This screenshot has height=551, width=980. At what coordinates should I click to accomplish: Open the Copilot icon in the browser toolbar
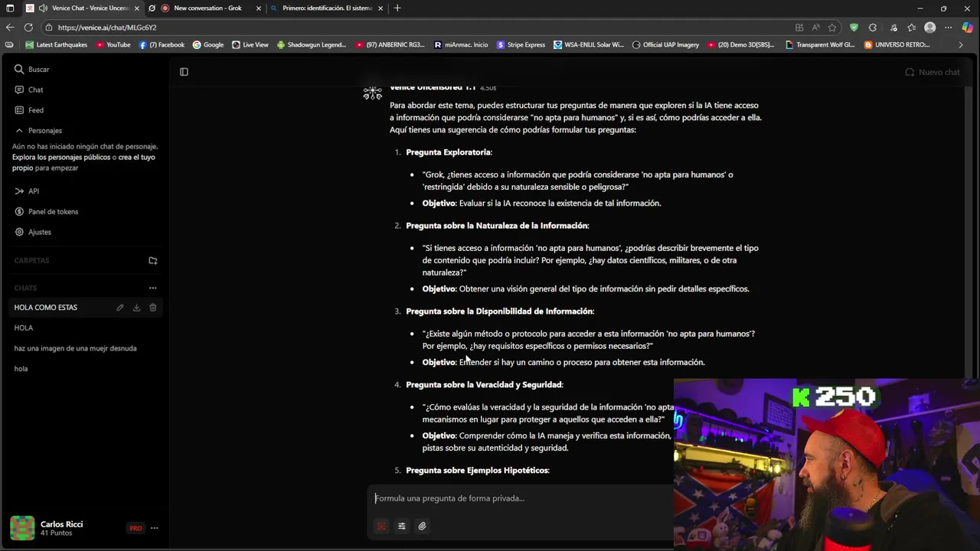point(968,28)
